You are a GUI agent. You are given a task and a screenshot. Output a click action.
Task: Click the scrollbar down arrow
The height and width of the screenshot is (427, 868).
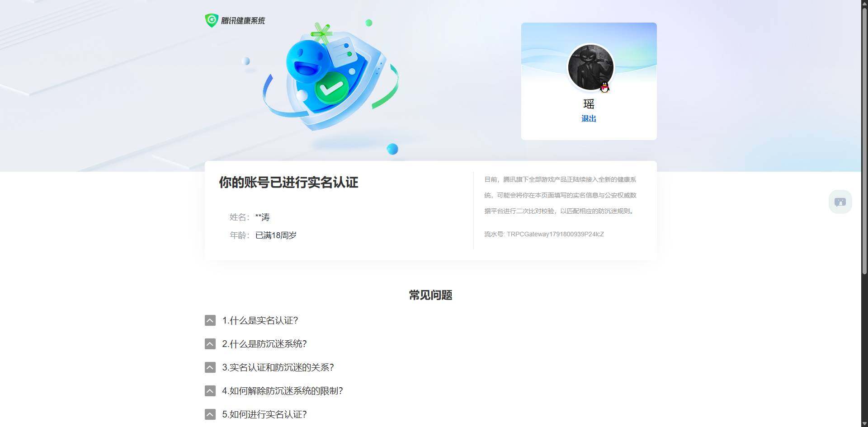pos(864,423)
